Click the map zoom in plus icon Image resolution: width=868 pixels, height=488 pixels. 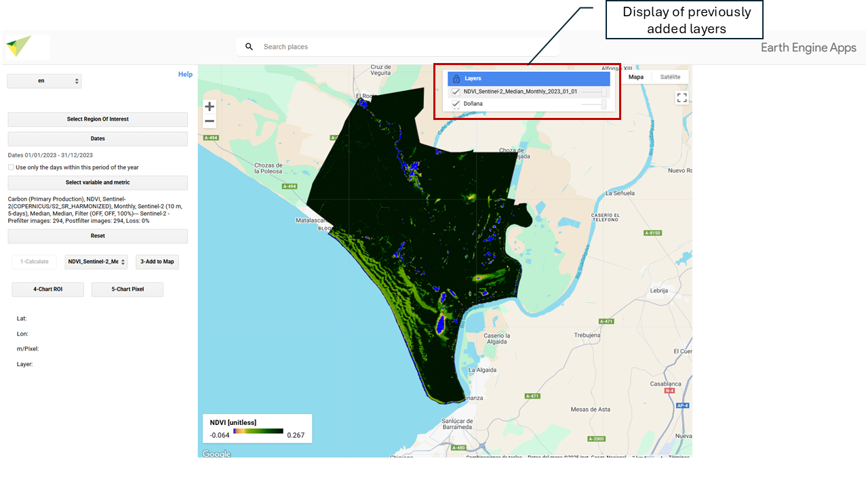click(210, 106)
